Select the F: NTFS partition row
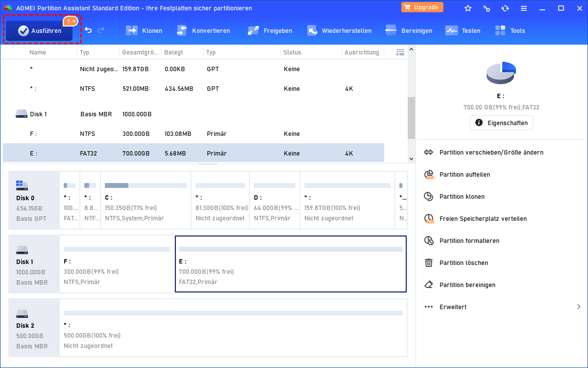The height and width of the screenshot is (368, 588). click(194, 134)
